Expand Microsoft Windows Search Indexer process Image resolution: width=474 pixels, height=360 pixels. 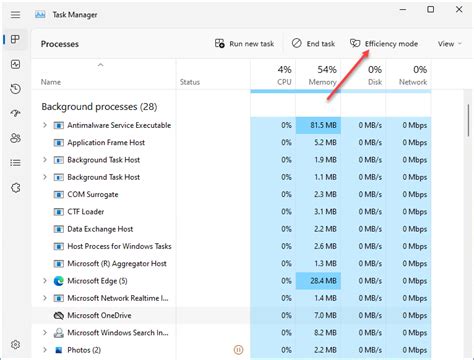45,333
